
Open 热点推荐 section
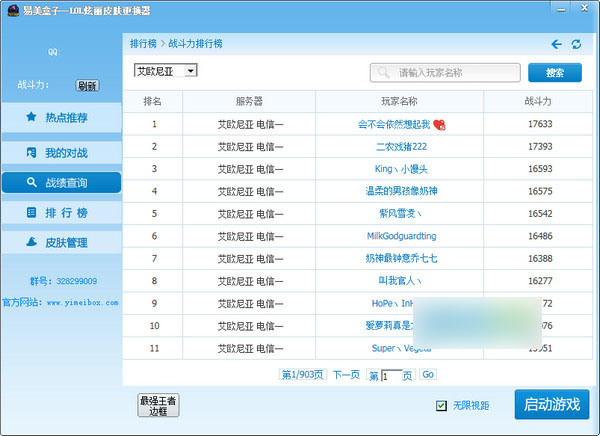(62, 117)
